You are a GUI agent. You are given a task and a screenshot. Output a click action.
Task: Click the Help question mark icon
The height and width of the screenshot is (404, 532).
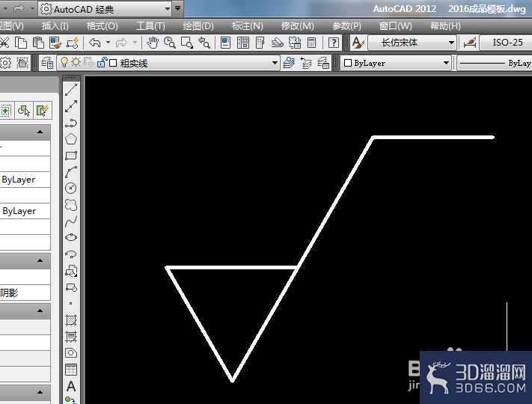click(x=334, y=43)
